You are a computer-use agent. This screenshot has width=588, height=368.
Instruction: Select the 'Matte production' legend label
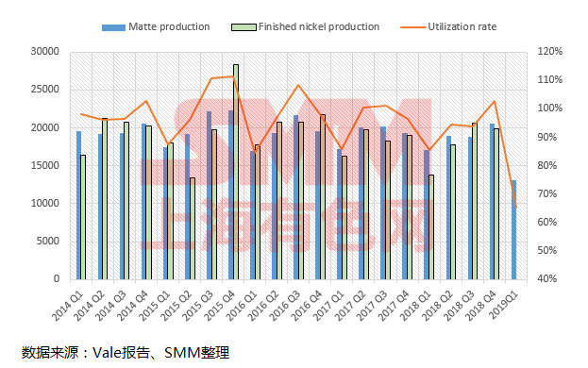click(x=169, y=27)
